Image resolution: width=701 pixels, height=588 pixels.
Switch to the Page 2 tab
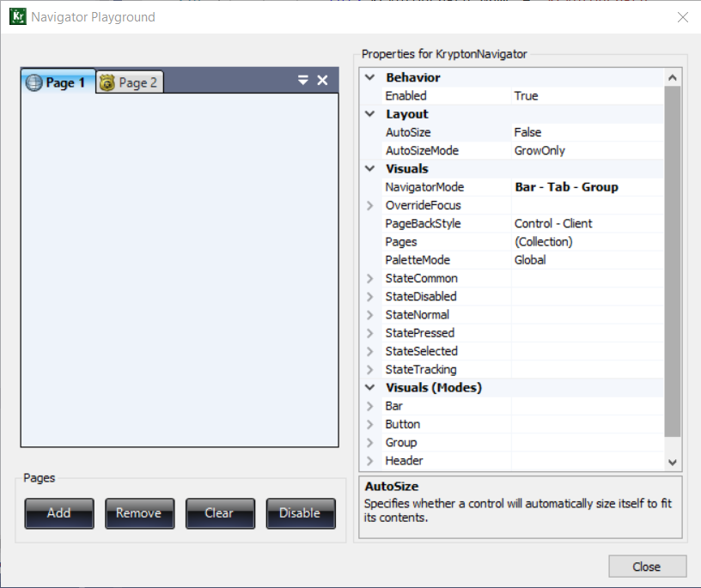click(x=130, y=82)
